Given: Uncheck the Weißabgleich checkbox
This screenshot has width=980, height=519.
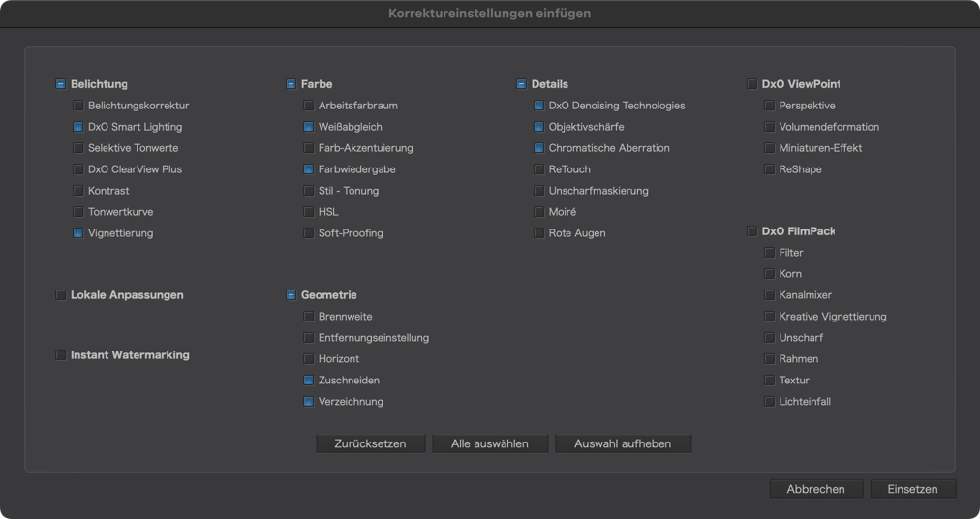Looking at the screenshot, I should tap(308, 127).
